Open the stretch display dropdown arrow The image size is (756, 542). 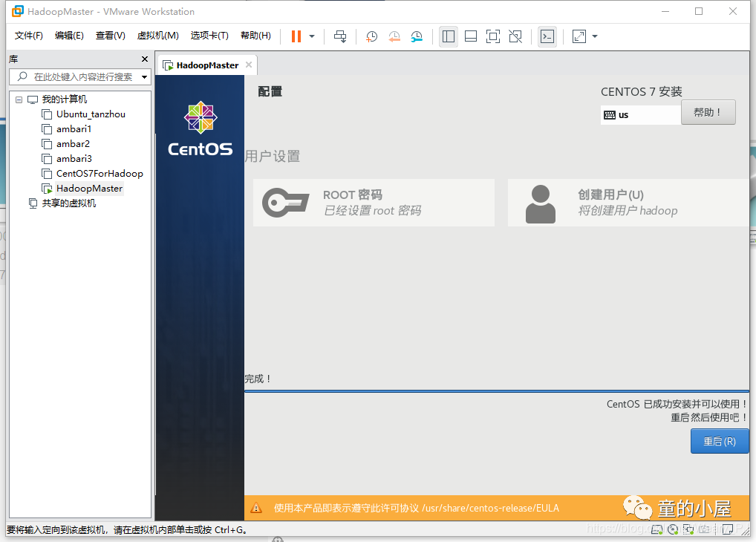coord(595,36)
